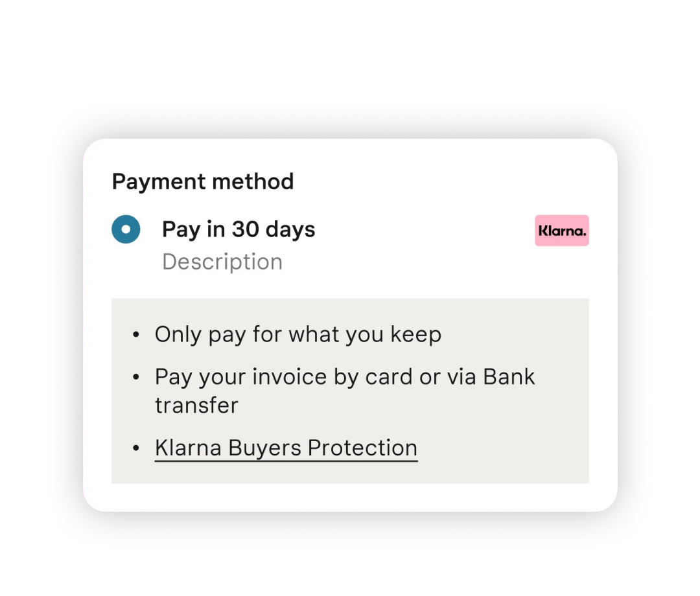
Task: Click the white center of the radio button
Action: (126, 229)
